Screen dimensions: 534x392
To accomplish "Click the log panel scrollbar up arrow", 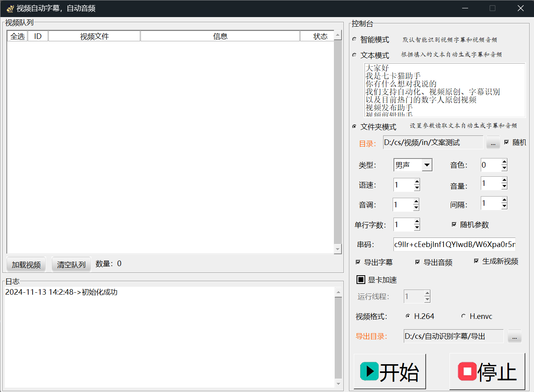I will click(x=338, y=292).
